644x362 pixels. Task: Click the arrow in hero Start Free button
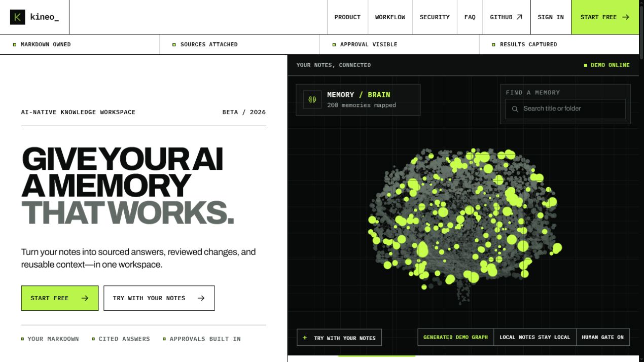[85, 298]
